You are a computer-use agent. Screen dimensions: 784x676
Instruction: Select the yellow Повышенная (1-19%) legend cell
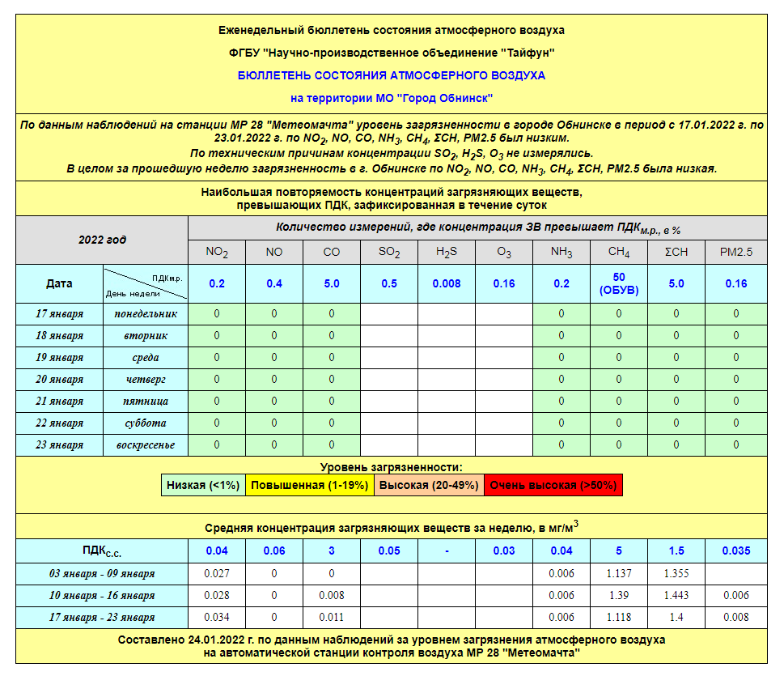point(308,486)
